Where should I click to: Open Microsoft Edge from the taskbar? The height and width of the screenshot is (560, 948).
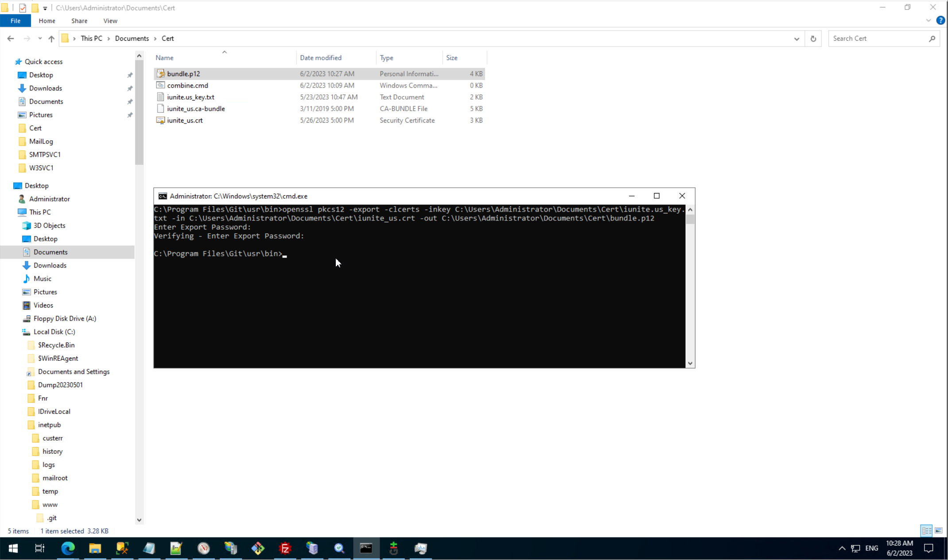68,548
